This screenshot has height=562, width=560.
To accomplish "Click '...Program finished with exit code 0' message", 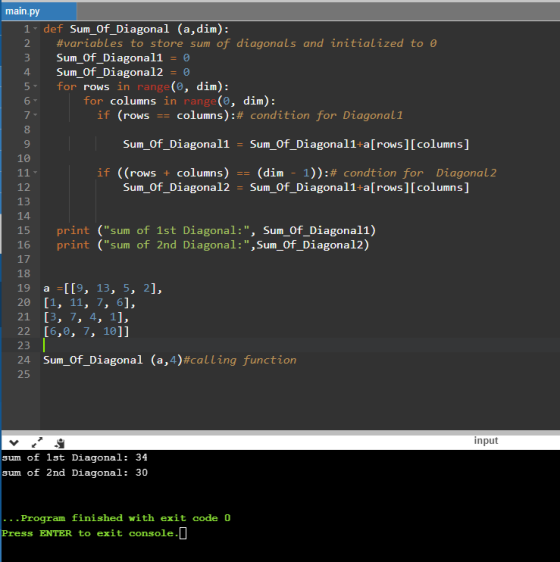I will click(117, 518).
